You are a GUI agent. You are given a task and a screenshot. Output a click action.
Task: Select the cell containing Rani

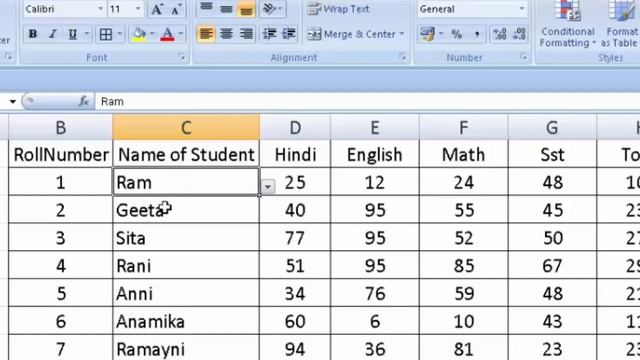pos(186,266)
